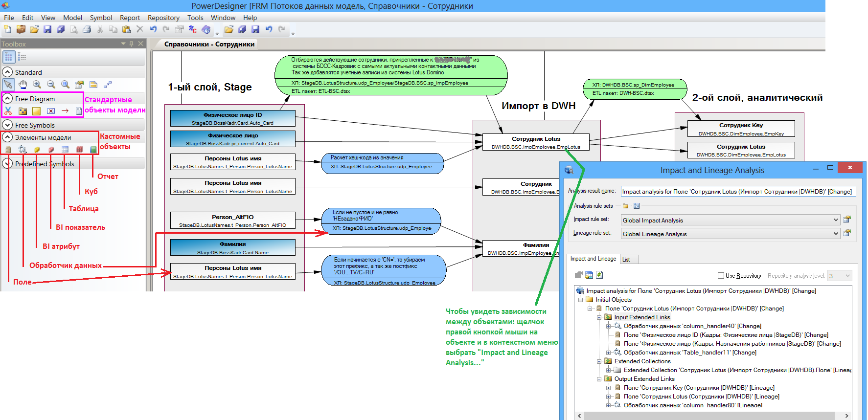
Task: Select the Справочники - Сотрудники diagram tab
Action: click(x=209, y=44)
